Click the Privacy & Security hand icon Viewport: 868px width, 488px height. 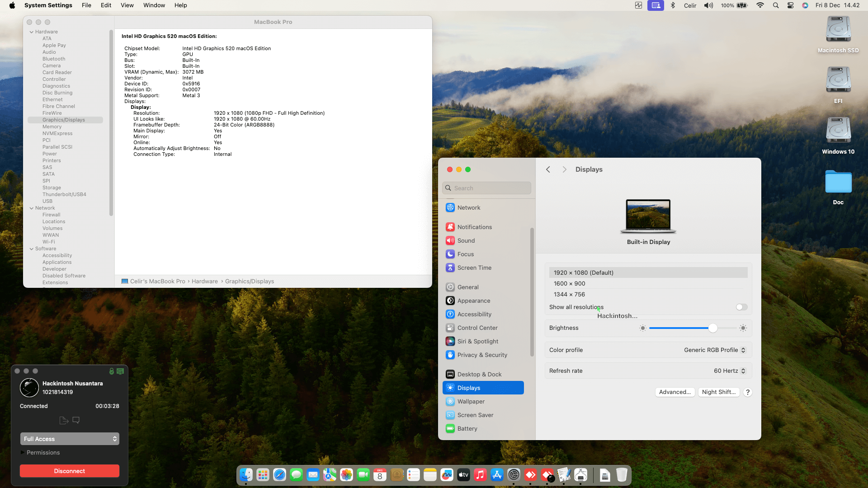pyautogui.click(x=450, y=355)
